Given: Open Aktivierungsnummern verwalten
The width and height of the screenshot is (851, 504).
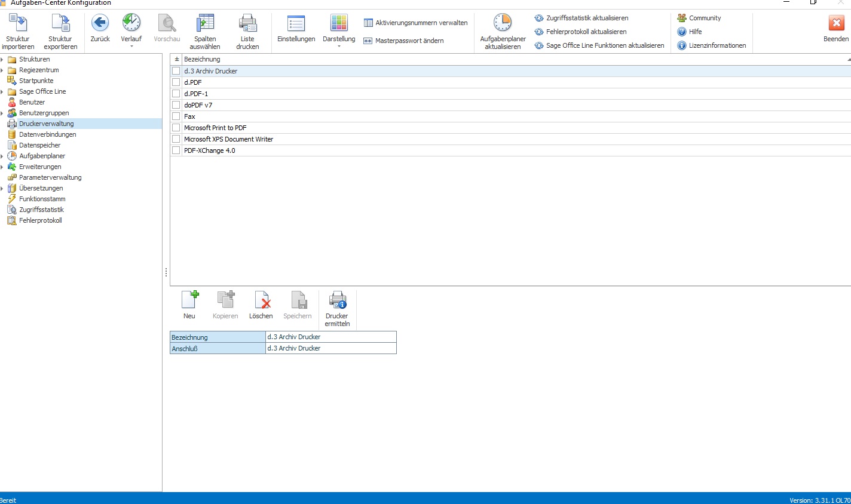Looking at the screenshot, I should pos(415,23).
